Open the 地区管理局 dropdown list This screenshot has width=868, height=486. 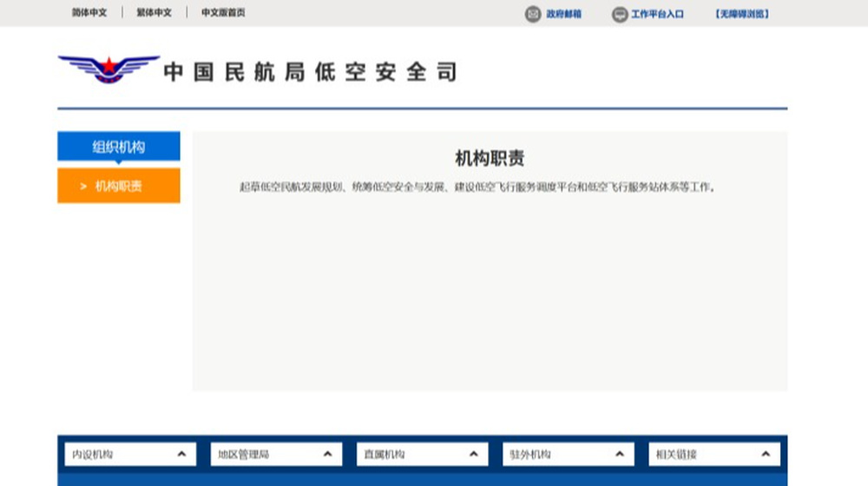[x=276, y=455]
